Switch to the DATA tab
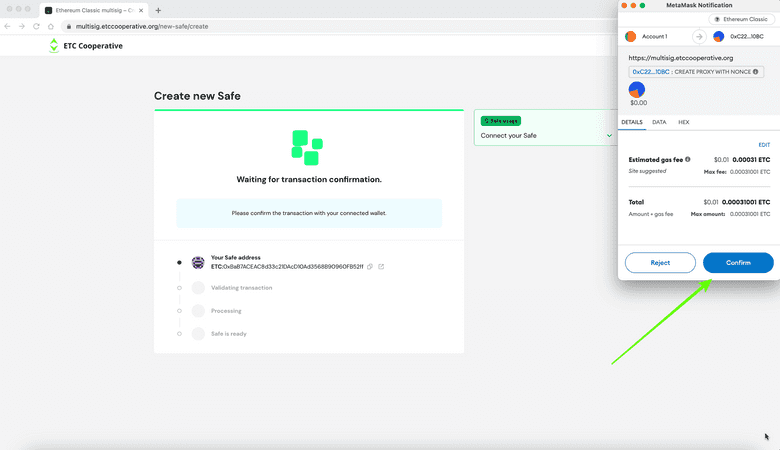This screenshot has width=780, height=450. click(659, 122)
